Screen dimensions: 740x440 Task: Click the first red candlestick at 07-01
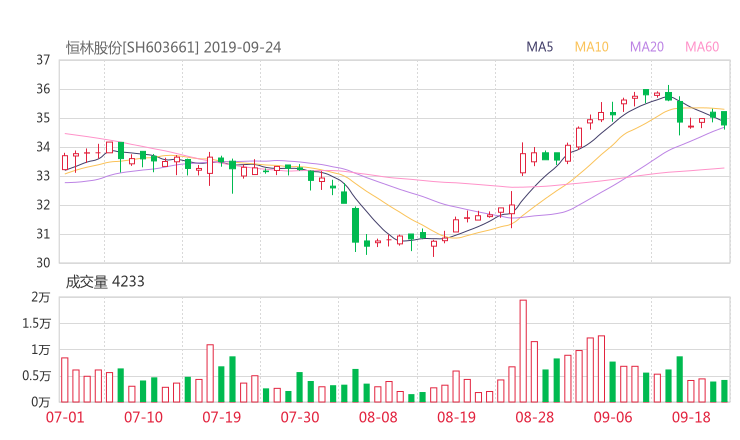coord(65,162)
